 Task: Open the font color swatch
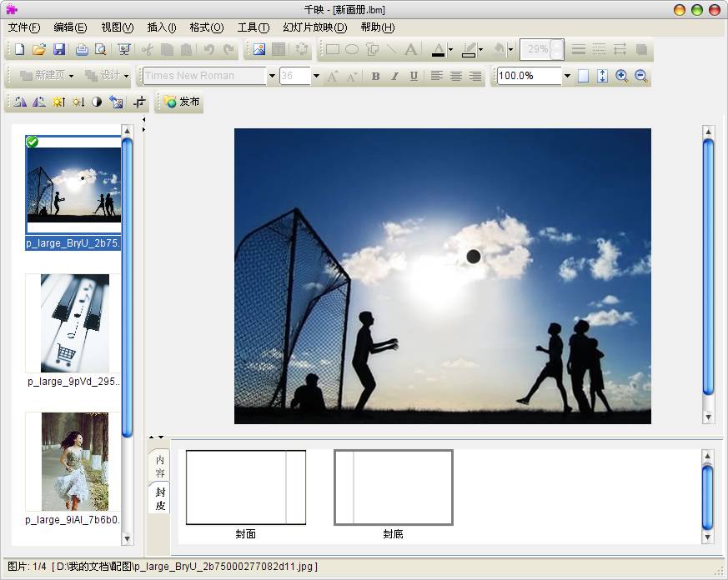pos(438,50)
